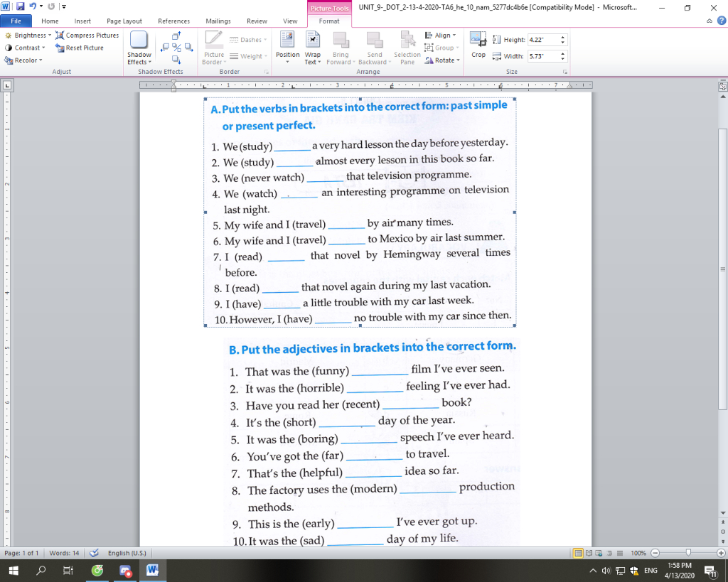Switch to Full Screen Reading view
Screen dimensions: 728x582
point(589,553)
